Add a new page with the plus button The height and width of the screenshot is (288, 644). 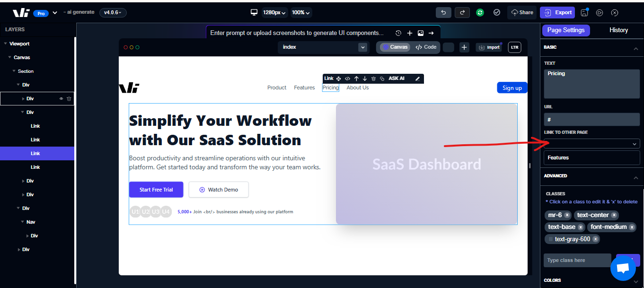464,47
